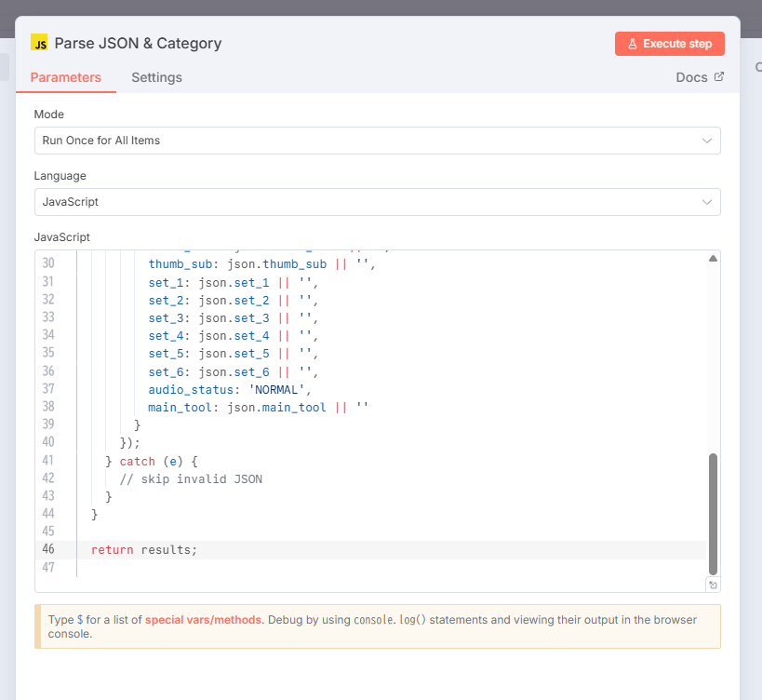This screenshot has height=700, width=762.
Task: Click the code editor scroll-up arrow
Action: [713, 259]
